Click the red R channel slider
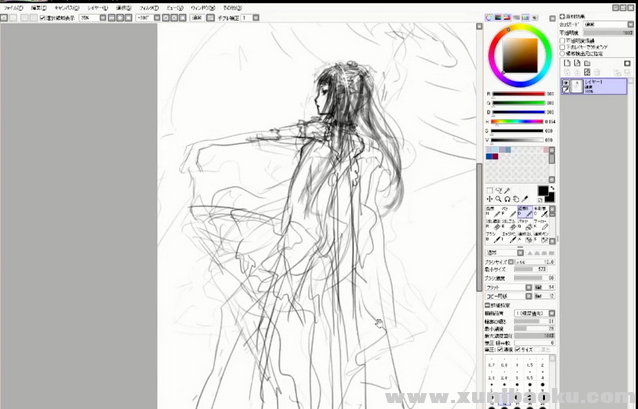This screenshot has width=638, height=409. 517,93
